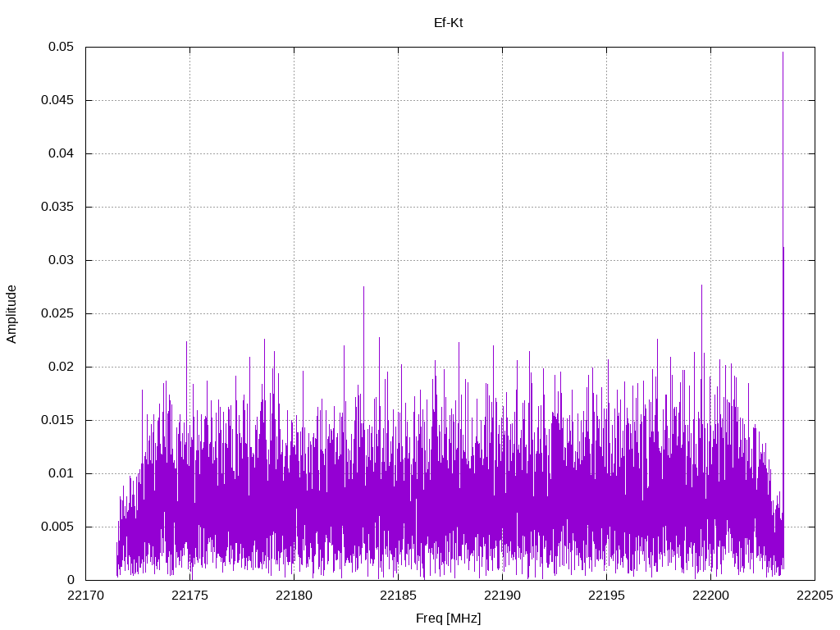Click the x-axis value 22170
Screen dimensions: 840x630
(85, 596)
